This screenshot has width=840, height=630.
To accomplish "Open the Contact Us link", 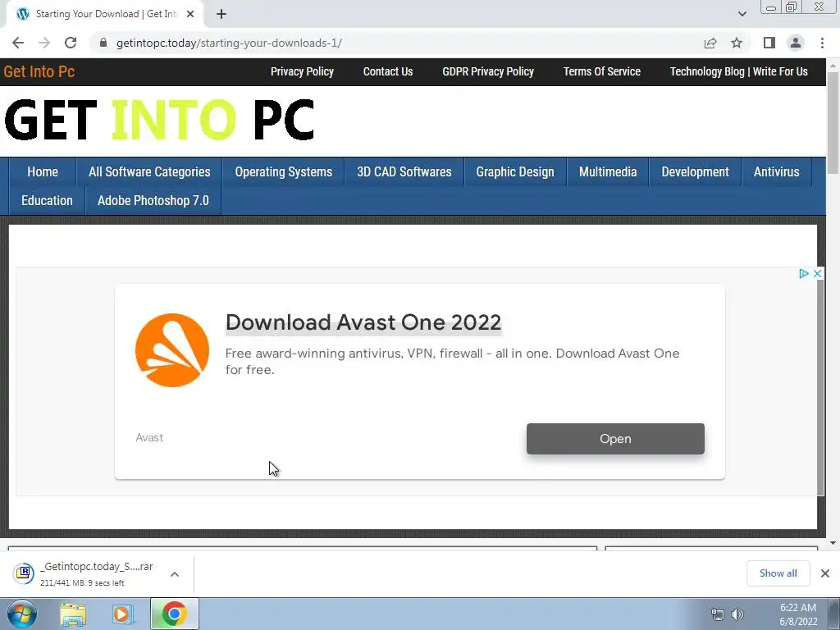I will (388, 72).
